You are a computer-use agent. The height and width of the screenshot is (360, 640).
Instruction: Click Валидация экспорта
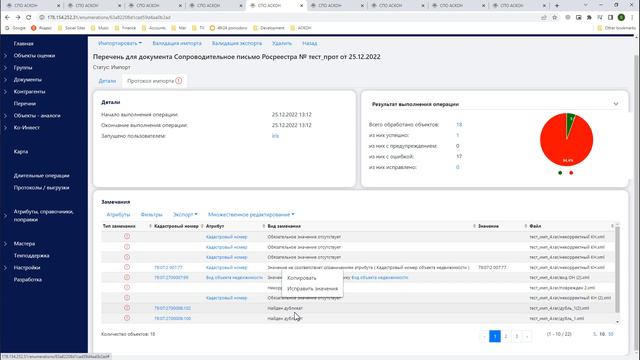(x=237, y=43)
